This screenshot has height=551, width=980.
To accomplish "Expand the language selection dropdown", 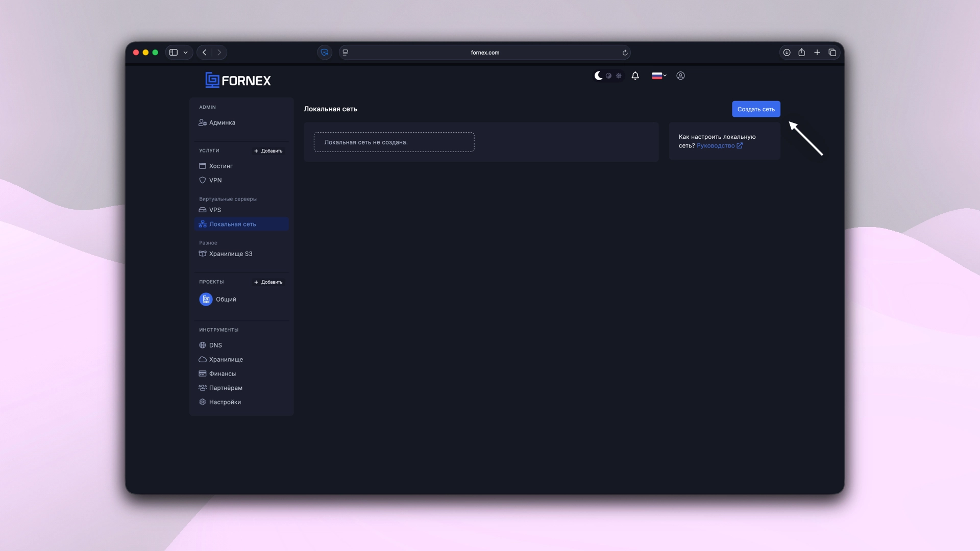I will coord(659,76).
